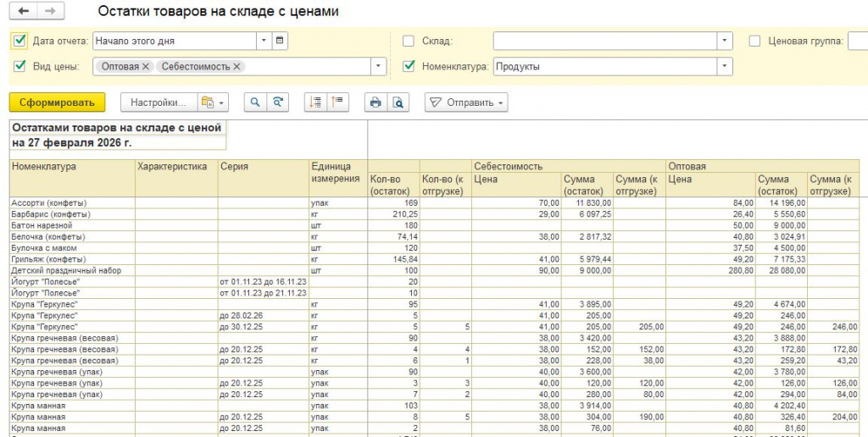This screenshot has width=868, height=437.
Task: Enable the Склад checkbox
Action: click(409, 40)
